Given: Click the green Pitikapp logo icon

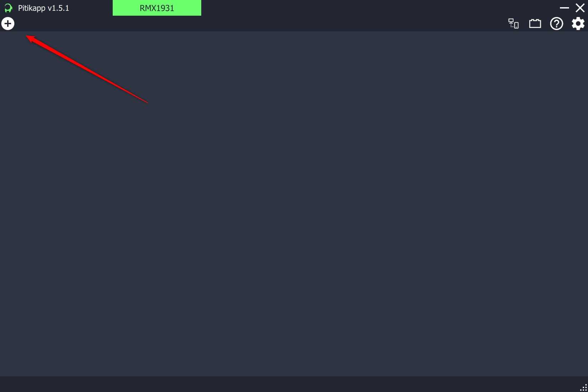Looking at the screenshot, I should (x=8, y=8).
